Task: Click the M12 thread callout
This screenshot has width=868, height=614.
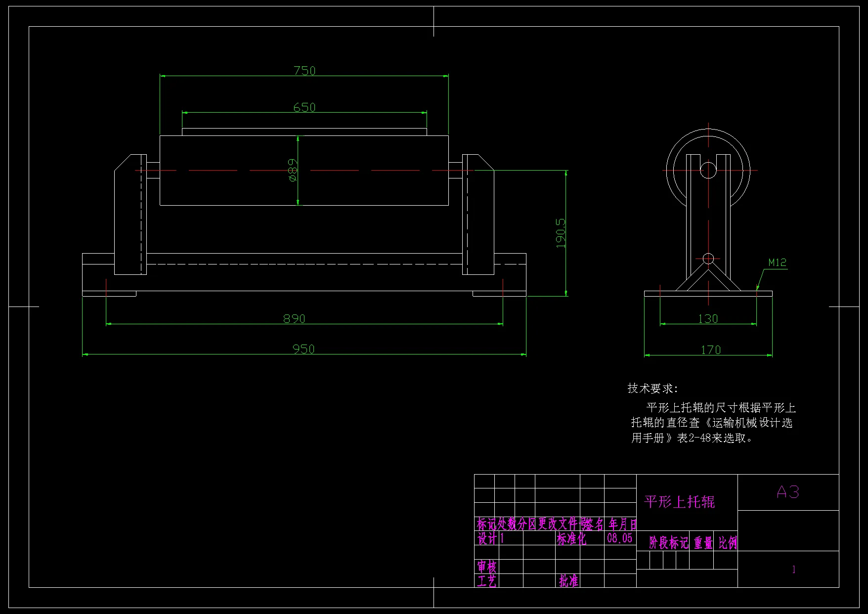Action: (x=778, y=263)
